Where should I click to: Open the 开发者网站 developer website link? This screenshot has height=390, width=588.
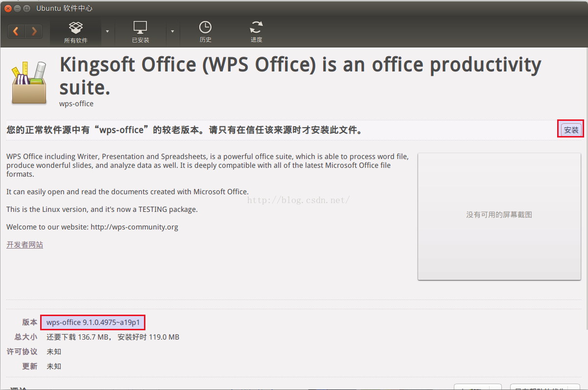point(24,245)
